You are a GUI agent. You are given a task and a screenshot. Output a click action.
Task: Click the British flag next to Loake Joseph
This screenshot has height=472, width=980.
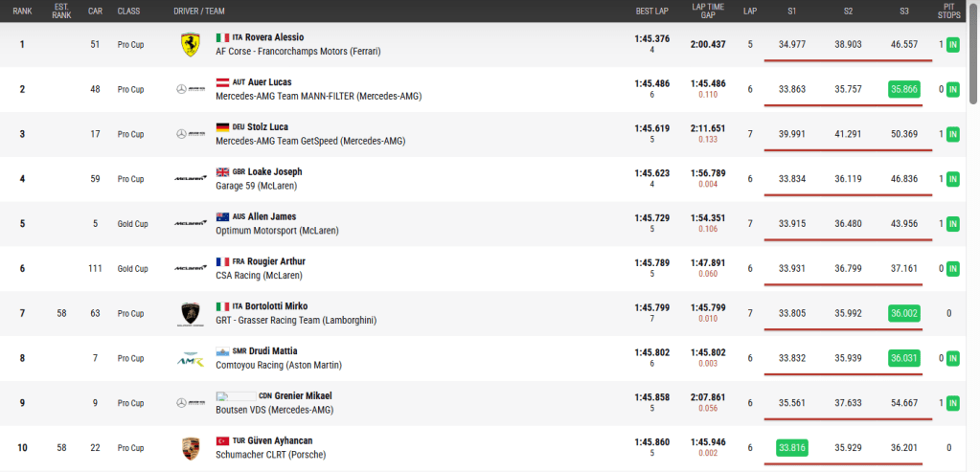(x=222, y=171)
